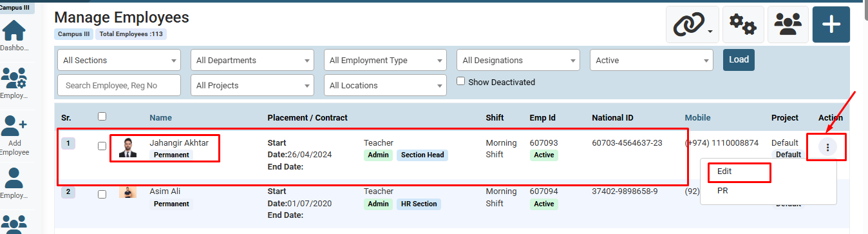The image size is (868, 234).
Task: Click the Load button
Action: (x=739, y=59)
